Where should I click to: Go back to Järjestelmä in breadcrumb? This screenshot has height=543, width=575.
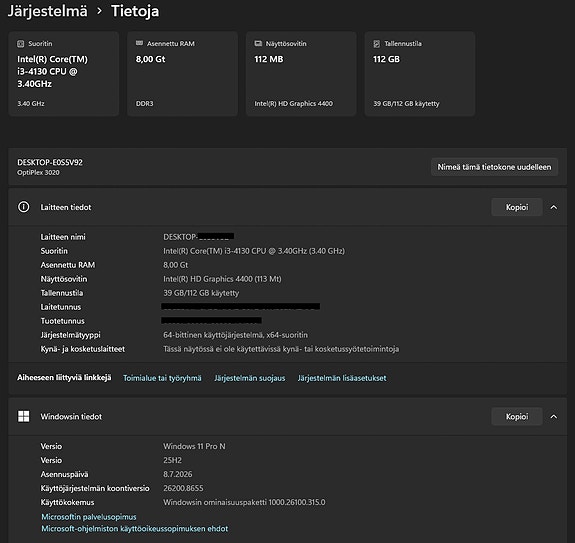(48, 11)
